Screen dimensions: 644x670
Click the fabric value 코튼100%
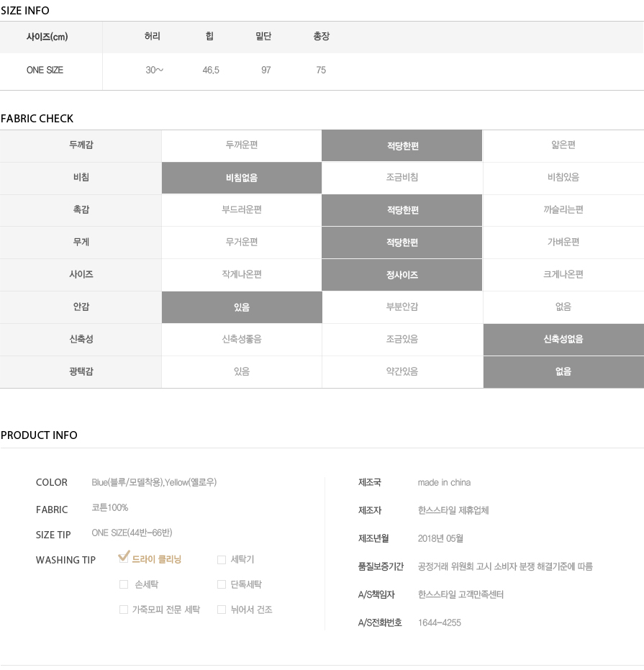[x=110, y=507]
